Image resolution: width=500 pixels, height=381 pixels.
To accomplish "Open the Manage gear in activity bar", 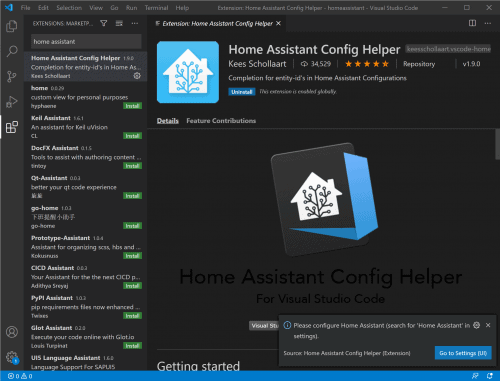I will click(12, 357).
